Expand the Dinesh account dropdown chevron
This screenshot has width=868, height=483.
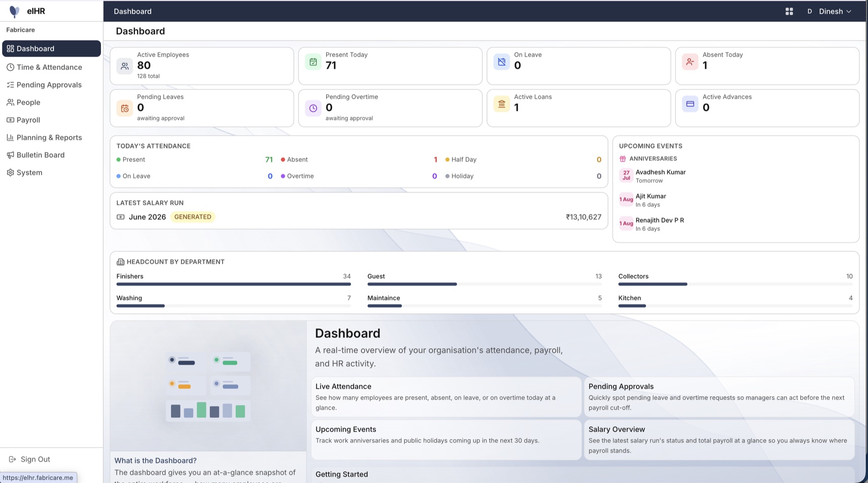click(849, 11)
